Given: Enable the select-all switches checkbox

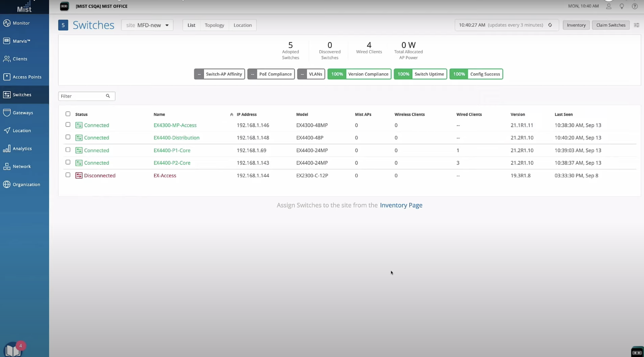Looking at the screenshot, I should point(68,113).
